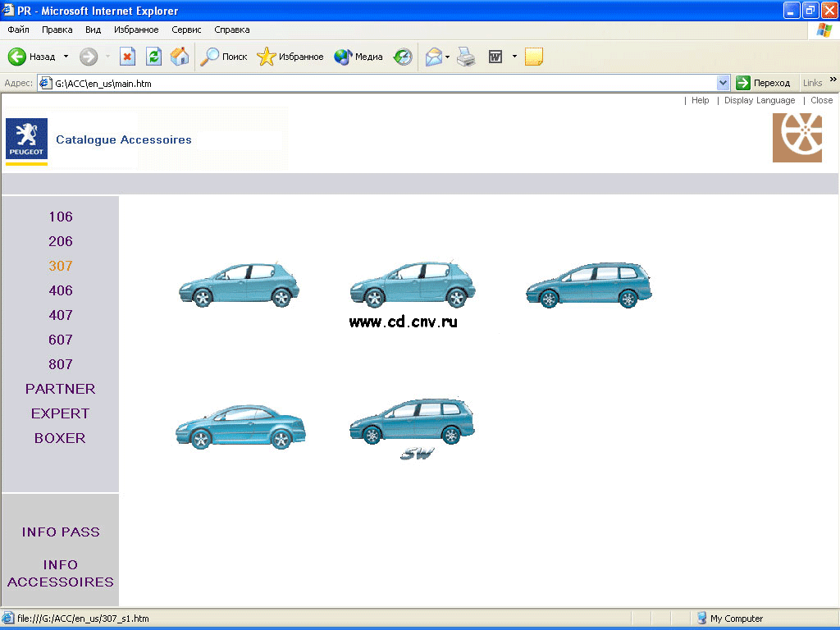Select model 206 in sidebar
Image resolution: width=840 pixels, height=630 pixels.
(x=61, y=241)
